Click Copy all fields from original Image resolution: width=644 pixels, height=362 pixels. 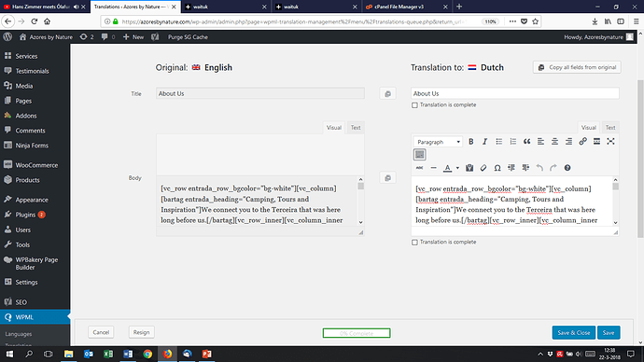tap(577, 67)
